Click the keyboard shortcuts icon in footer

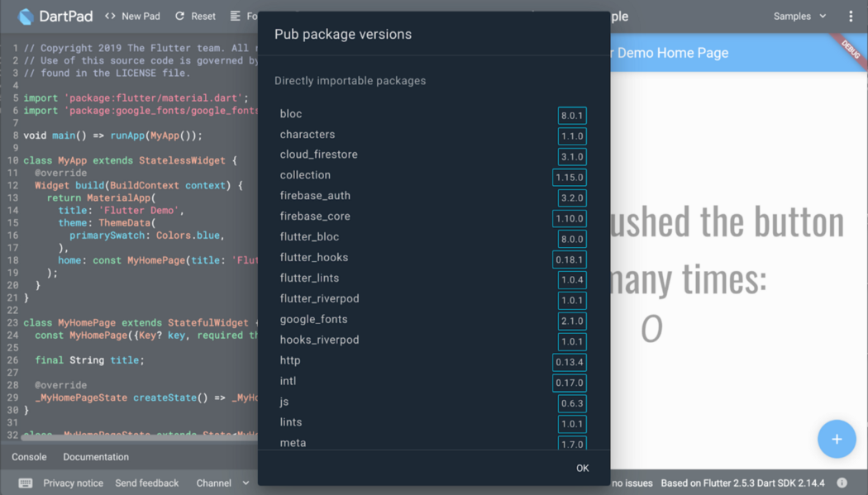pos(26,483)
